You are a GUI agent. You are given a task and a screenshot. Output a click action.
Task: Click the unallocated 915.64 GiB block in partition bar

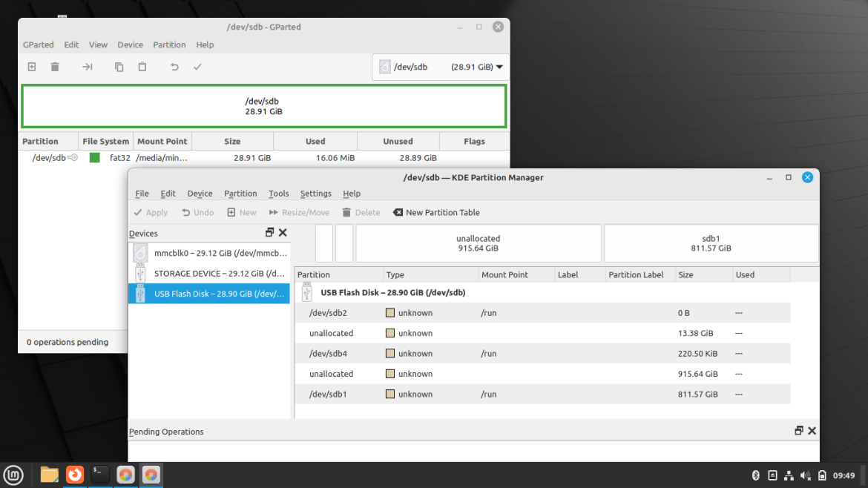[x=479, y=243]
